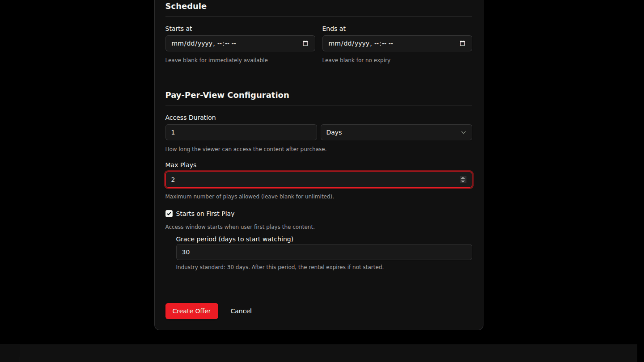Focus the Max Plays input field
The width and height of the screenshot is (644, 362).
point(319,180)
